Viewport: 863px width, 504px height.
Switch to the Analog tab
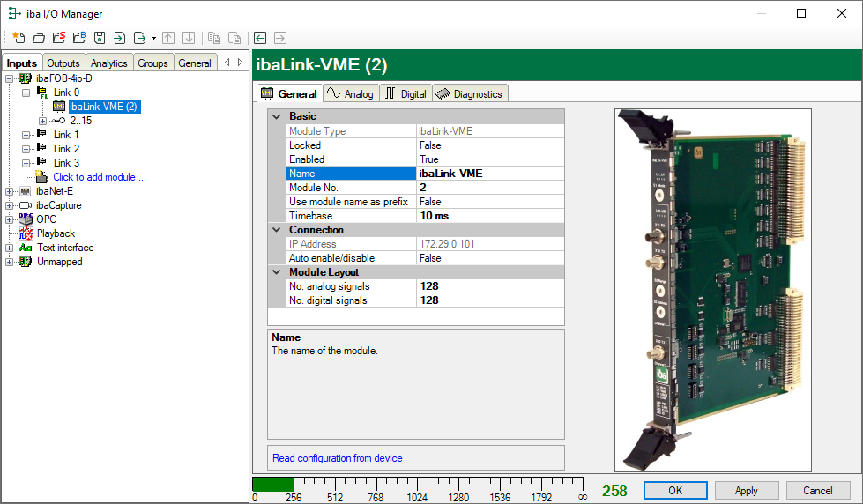click(350, 93)
